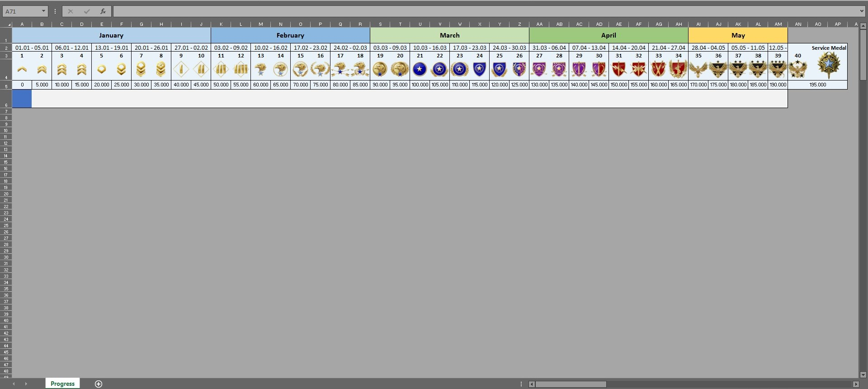
Task: Select row header 20
Action: click(6, 194)
